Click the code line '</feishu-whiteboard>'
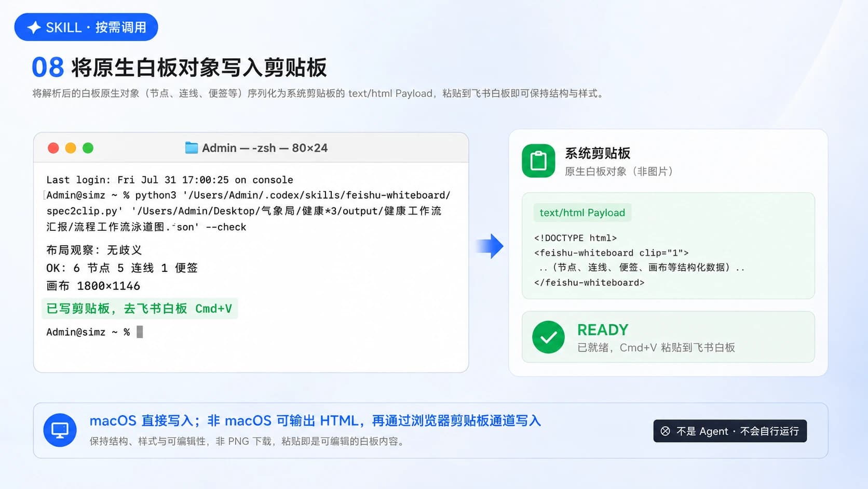The image size is (868, 489). [589, 283]
